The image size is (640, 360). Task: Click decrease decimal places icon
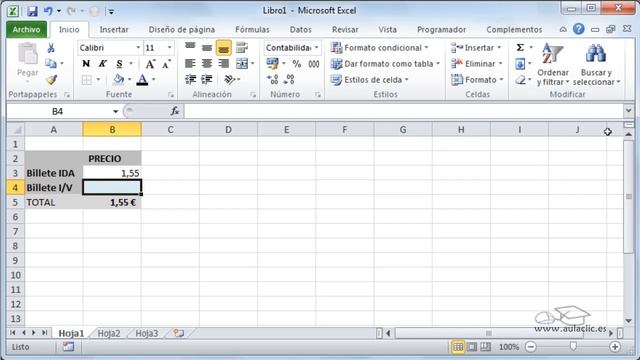[289, 79]
